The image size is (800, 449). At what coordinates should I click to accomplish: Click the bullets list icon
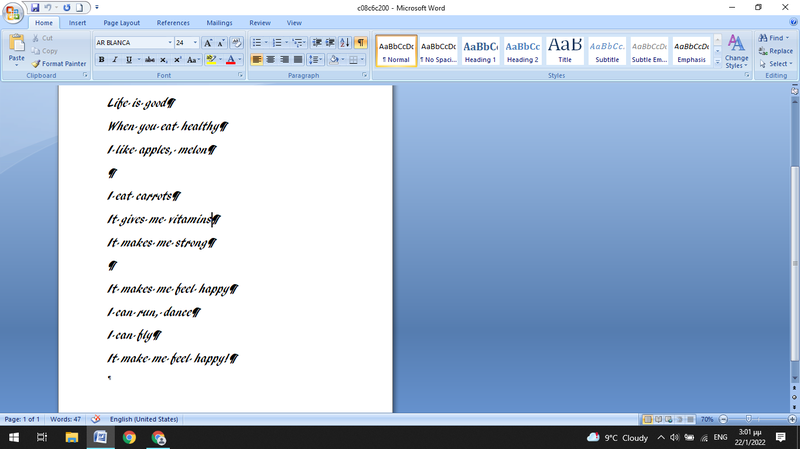click(x=257, y=43)
